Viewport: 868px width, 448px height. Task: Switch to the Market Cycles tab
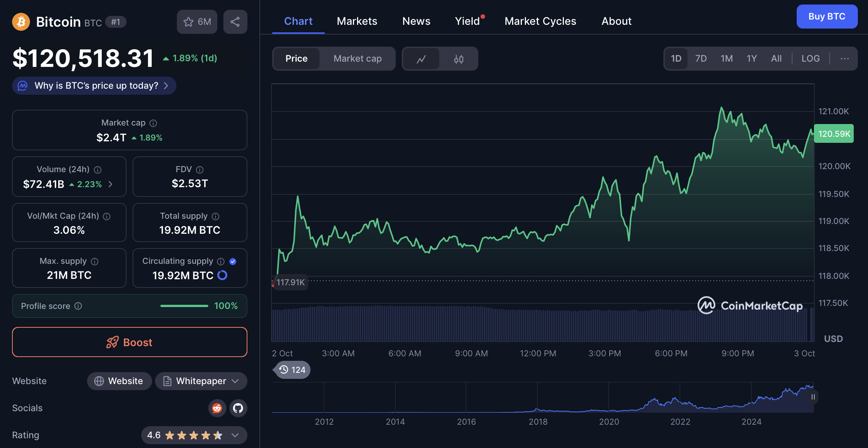coord(540,21)
